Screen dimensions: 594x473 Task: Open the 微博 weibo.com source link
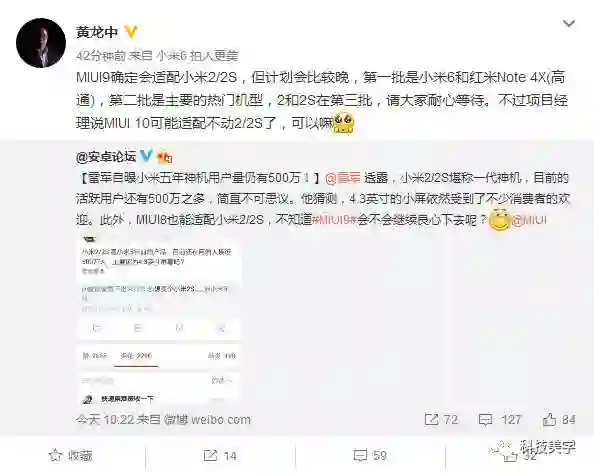[207, 420]
